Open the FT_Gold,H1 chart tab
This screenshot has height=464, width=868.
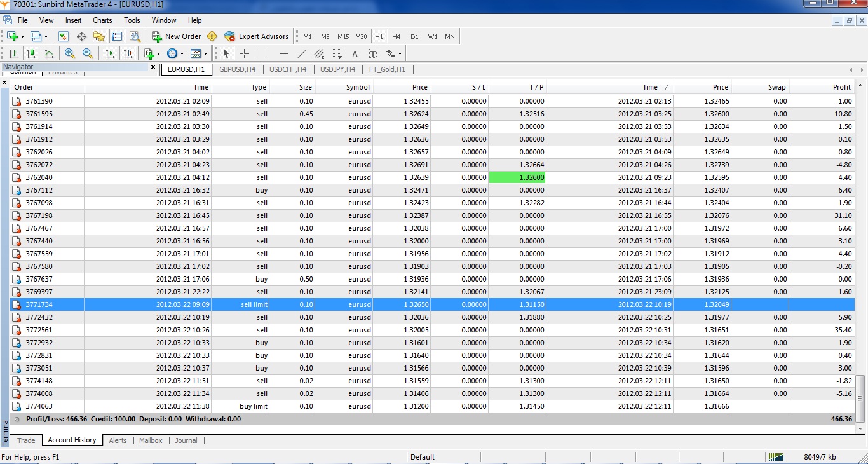(x=388, y=69)
